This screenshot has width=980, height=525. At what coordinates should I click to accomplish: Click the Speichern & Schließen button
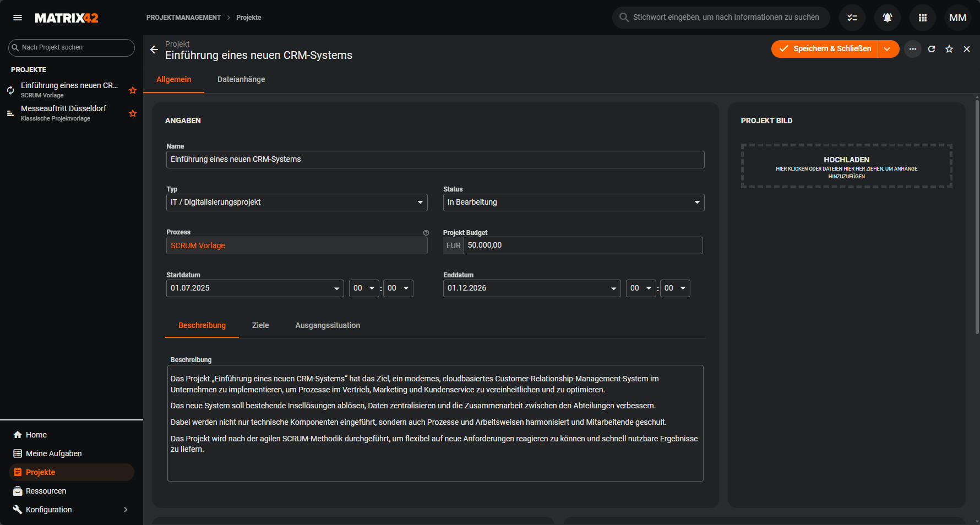(825, 49)
